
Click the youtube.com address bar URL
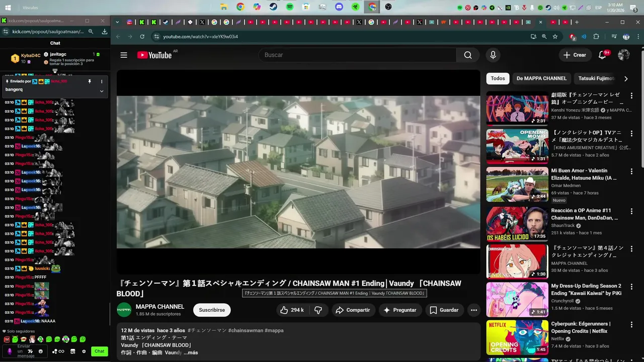click(200, 37)
